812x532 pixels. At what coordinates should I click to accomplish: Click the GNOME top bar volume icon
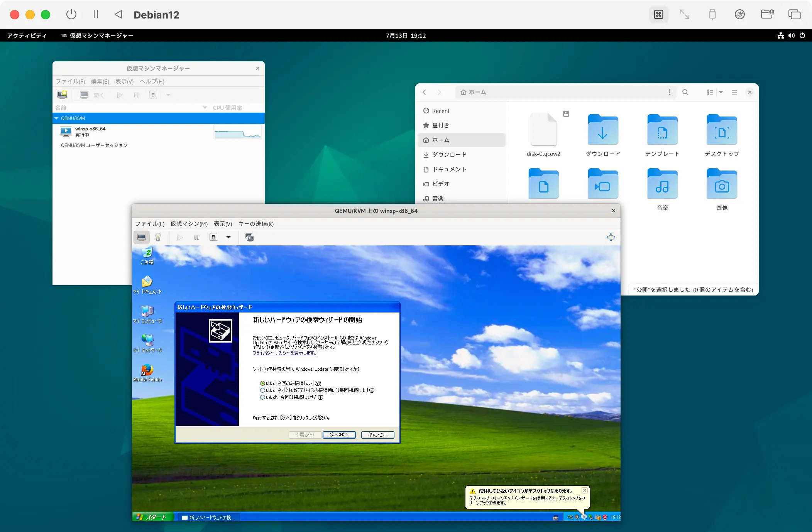792,35
